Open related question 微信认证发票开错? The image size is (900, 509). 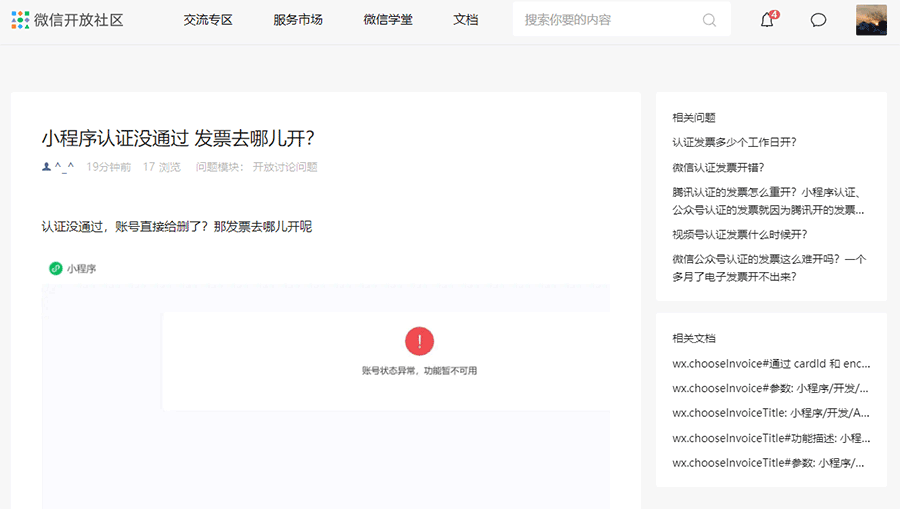coord(718,168)
